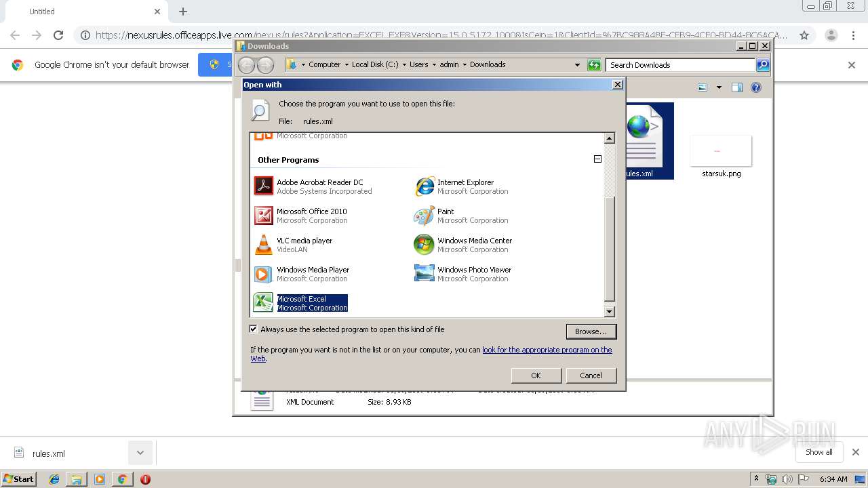Viewport: 868px width, 488px height.
Task: Expand Computer breadcrumb dropdown arrow
Action: click(x=346, y=64)
